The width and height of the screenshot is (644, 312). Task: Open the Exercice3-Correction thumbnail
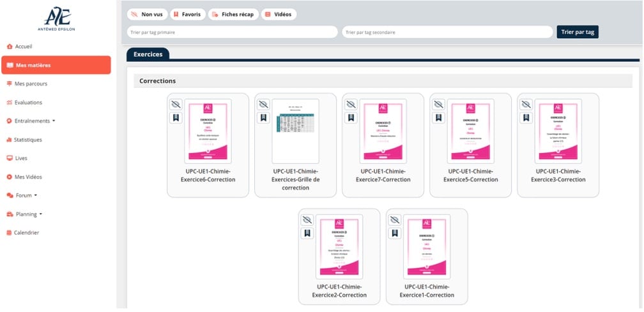tap(558, 131)
